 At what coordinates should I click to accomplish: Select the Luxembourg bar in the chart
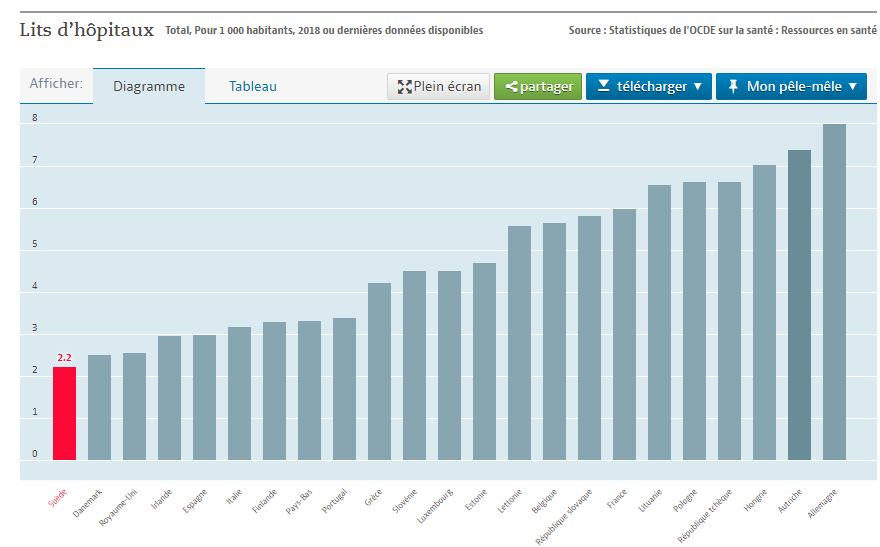(449, 365)
